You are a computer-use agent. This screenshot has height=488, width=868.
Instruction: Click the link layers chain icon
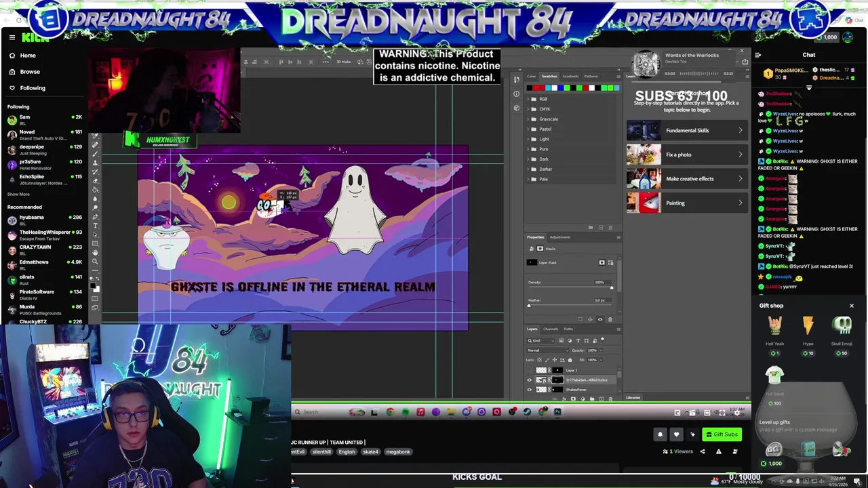click(555, 399)
